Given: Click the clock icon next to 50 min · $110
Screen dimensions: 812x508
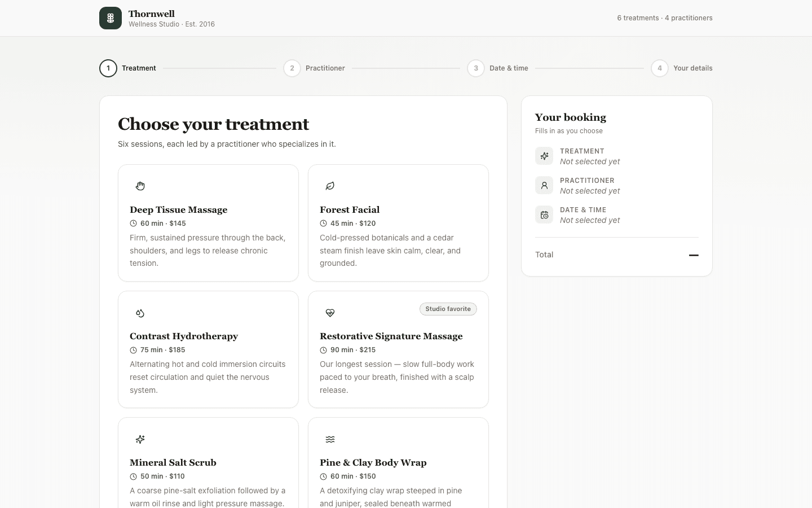Looking at the screenshot, I should [133, 476].
